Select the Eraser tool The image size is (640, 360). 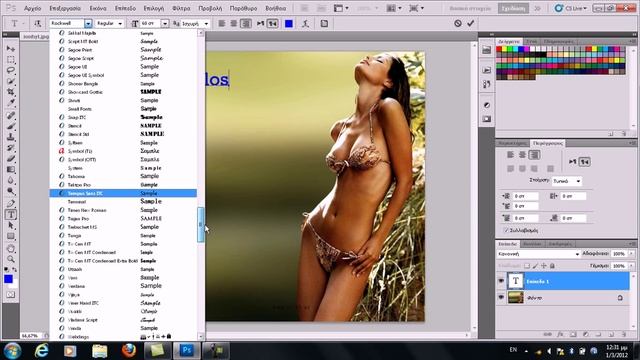coord(11,159)
